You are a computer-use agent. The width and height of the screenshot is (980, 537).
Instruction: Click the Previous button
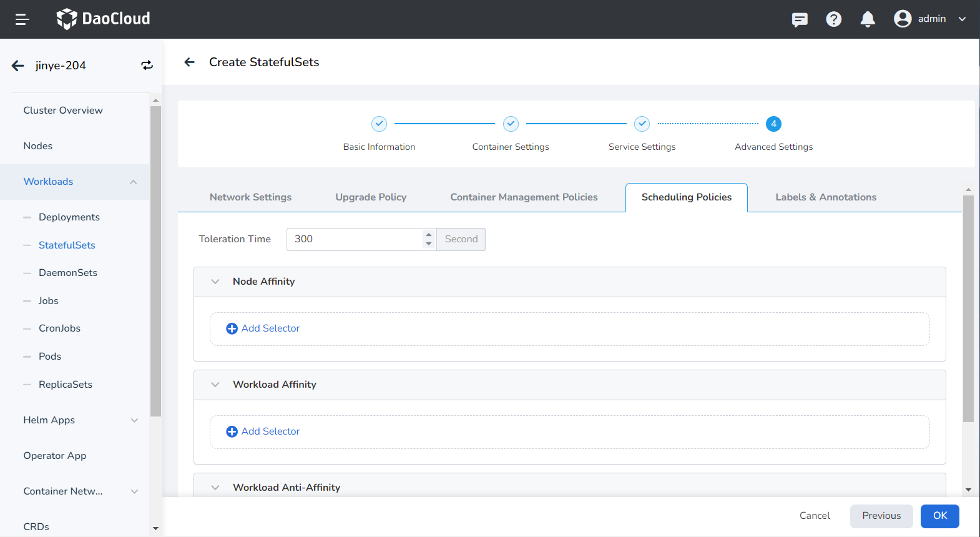click(x=881, y=516)
